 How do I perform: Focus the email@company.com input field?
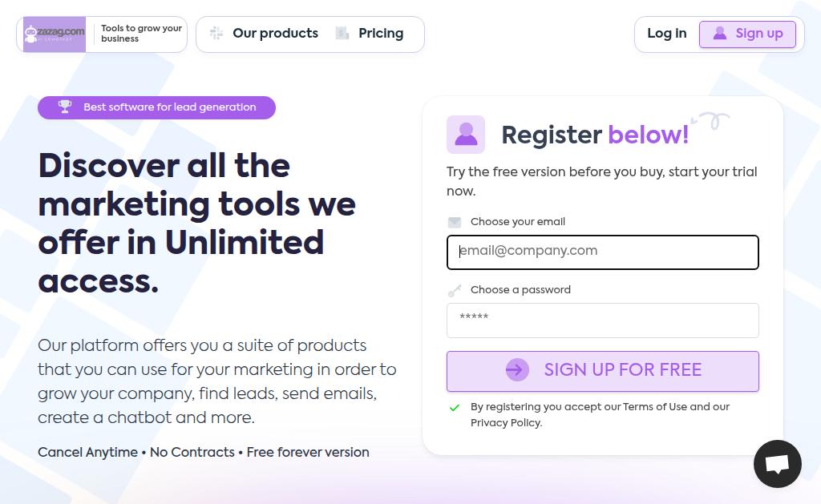point(603,252)
